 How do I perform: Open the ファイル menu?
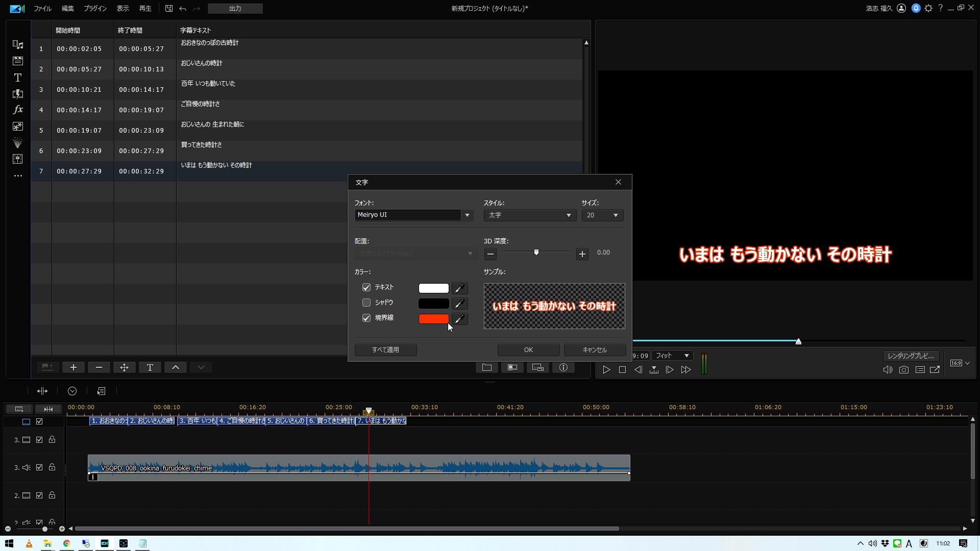tap(42, 9)
